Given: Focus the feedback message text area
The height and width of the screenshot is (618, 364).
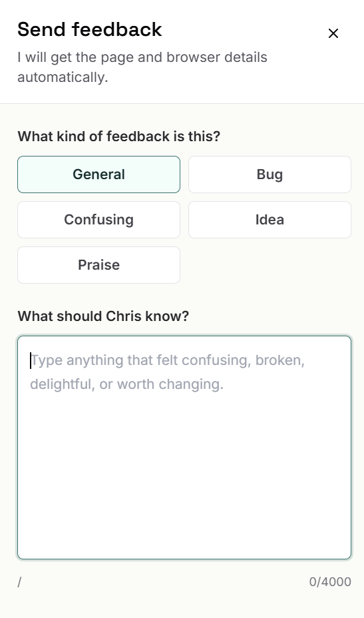Looking at the screenshot, I should click(184, 448).
